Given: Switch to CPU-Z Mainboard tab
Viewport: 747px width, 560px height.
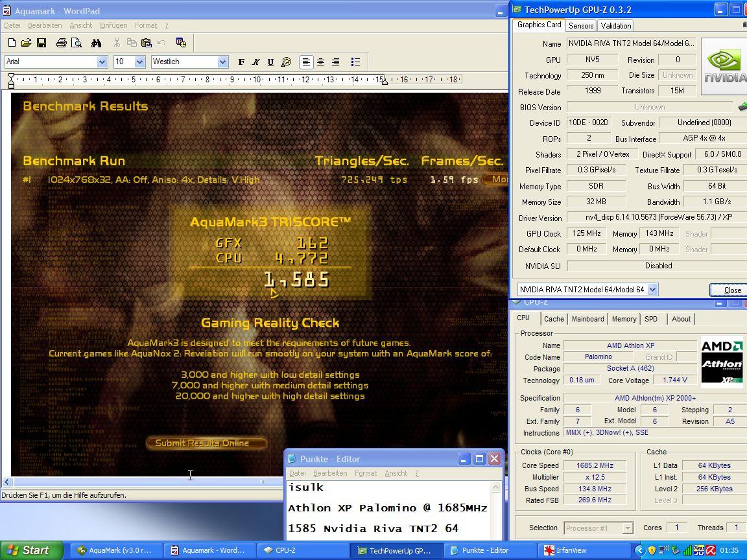Looking at the screenshot, I should (x=587, y=319).
